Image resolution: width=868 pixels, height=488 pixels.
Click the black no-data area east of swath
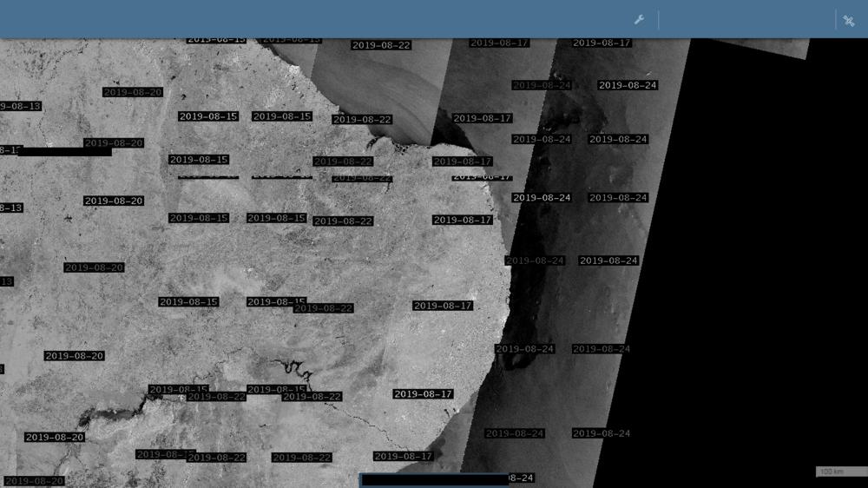(764, 260)
